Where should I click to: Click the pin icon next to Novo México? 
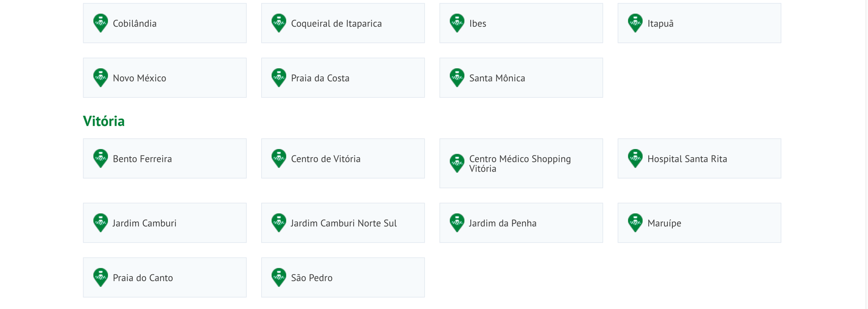tap(100, 78)
